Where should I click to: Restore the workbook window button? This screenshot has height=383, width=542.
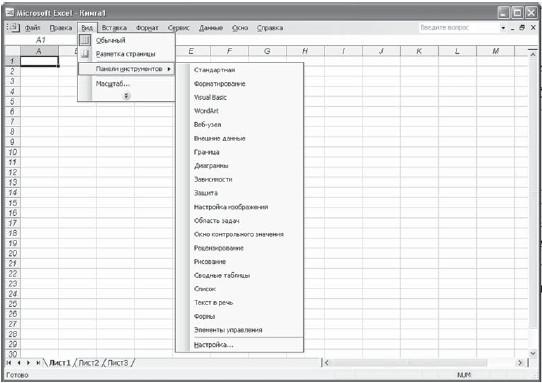coord(522,28)
